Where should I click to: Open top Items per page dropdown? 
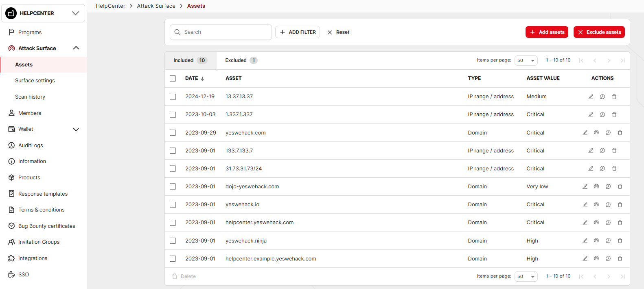coord(526,60)
